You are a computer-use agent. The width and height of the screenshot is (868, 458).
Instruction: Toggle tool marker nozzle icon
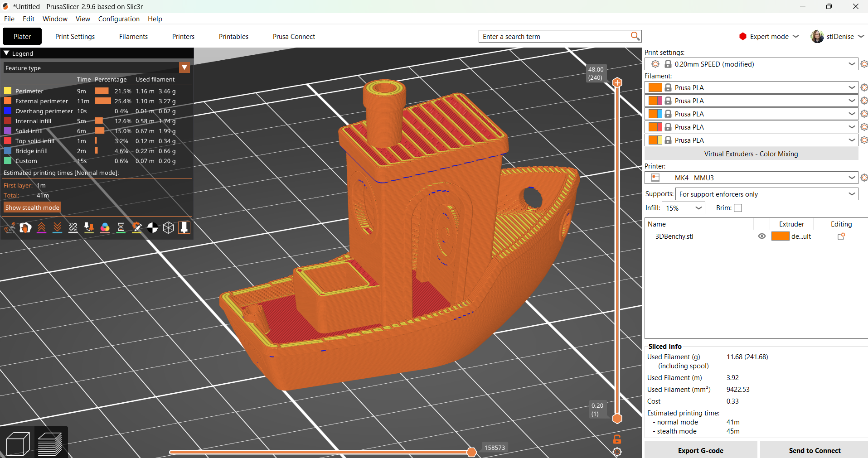(184, 228)
